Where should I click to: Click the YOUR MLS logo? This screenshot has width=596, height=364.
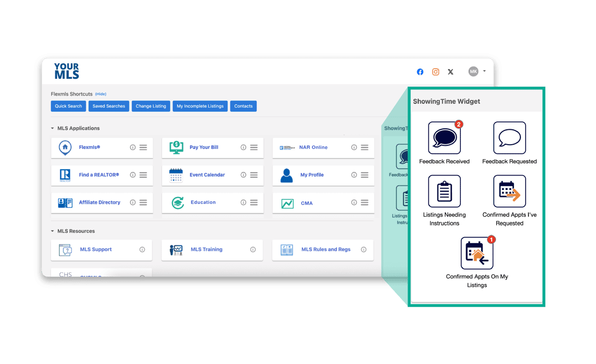67,71
